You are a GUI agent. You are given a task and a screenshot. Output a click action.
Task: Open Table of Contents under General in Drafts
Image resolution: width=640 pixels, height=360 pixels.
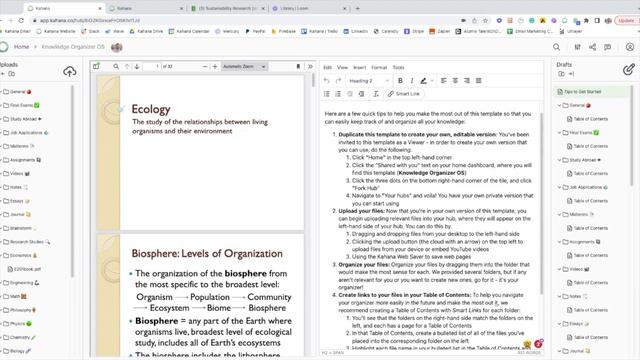[587, 119]
